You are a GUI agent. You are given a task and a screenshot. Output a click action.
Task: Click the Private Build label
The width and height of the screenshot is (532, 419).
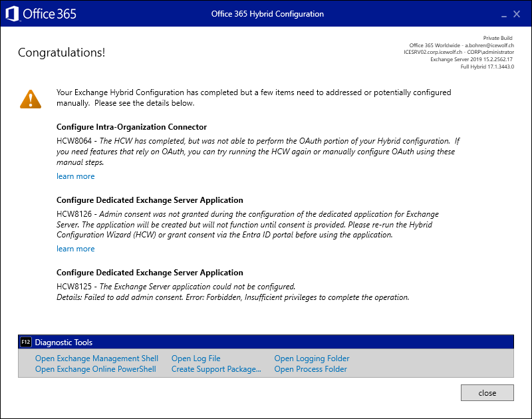tap(497, 38)
